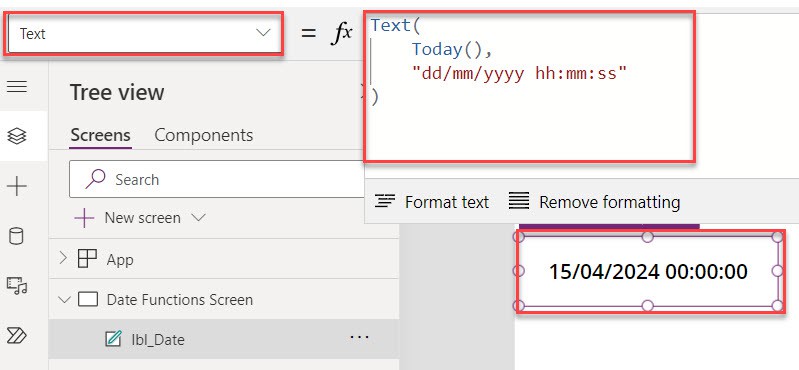Switch to the Components tab
The height and width of the screenshot is (370, 799).
click(204, 135)
